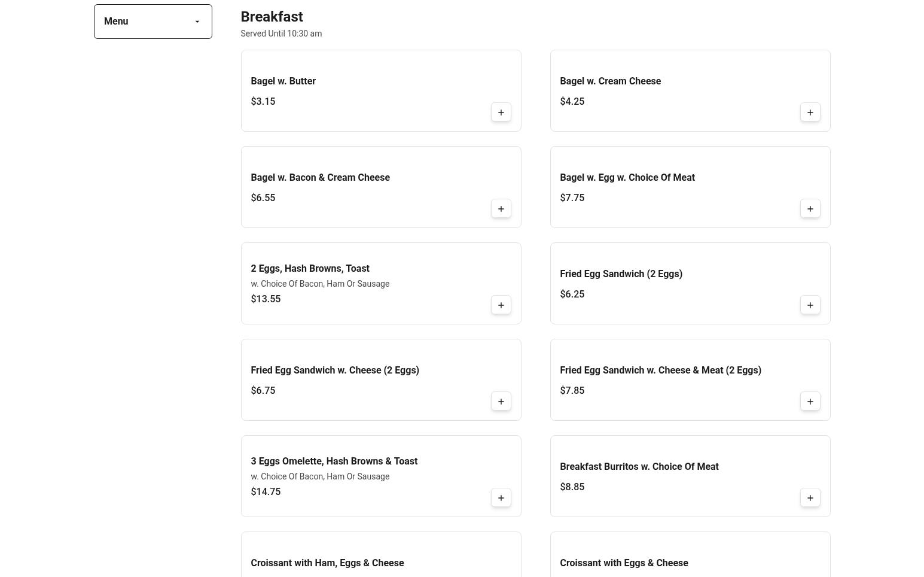Screen dimensions: 924x577
Task: Open Bagel w. Butter item title
Action: (283, 81)
